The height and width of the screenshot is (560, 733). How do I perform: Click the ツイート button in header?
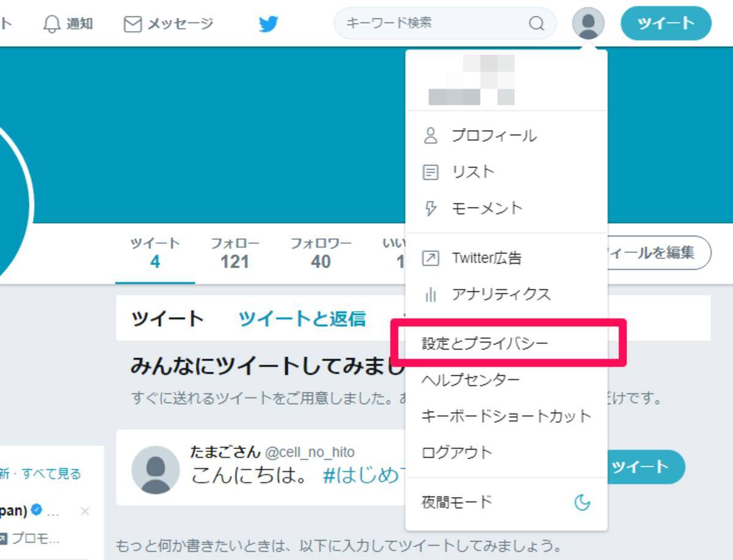(x=666, y=24)
